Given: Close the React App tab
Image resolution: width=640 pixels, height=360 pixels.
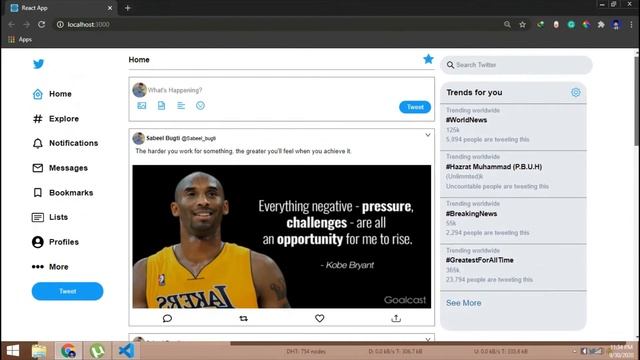Looking at the screenshot, I should [x=110, y=8].
